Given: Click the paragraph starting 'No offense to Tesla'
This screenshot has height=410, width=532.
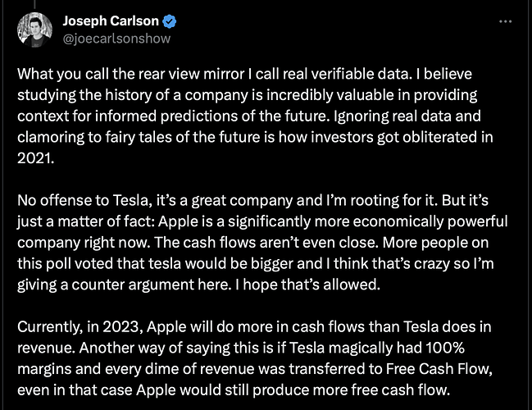Looking at the screenshot, I should [x=262, y=243].
